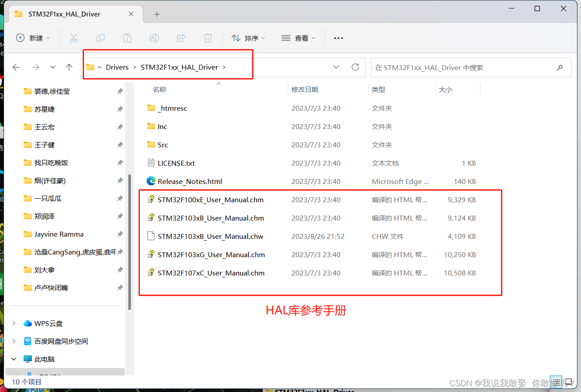The height and width of the screenshot is (392, 581).
Task: Click the Delete (trash) icon
Action: click(x=207, y=38)
